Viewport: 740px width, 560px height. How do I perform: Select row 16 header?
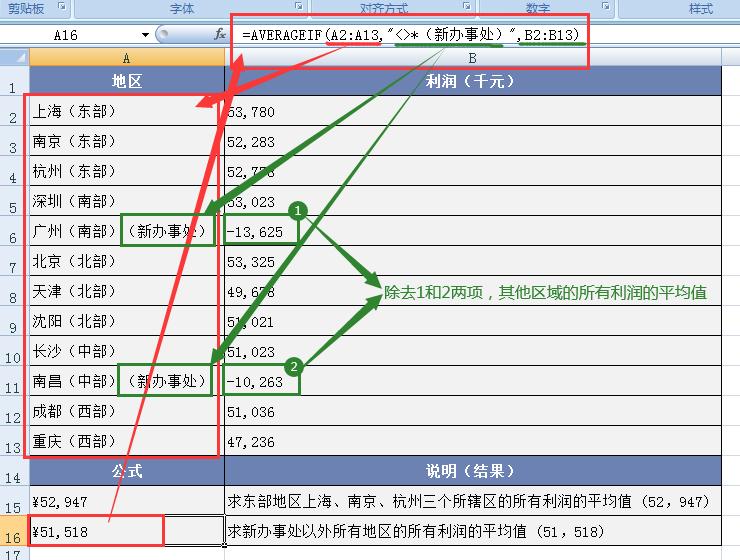point(14,531)
